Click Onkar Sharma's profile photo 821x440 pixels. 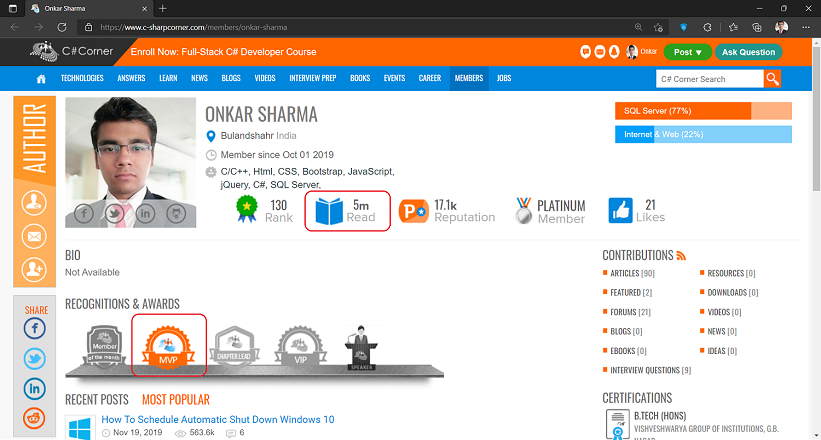tap(130, 162)
